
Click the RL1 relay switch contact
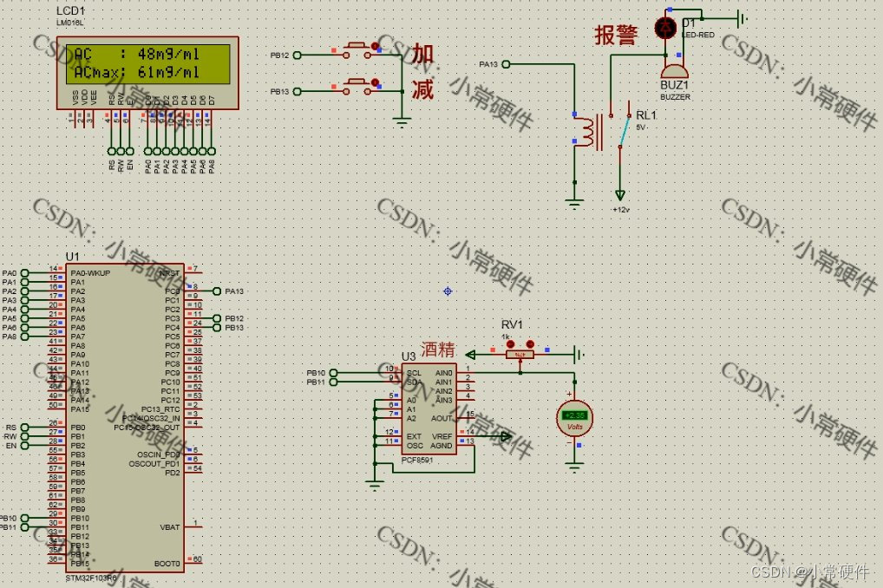pos(624,131)
